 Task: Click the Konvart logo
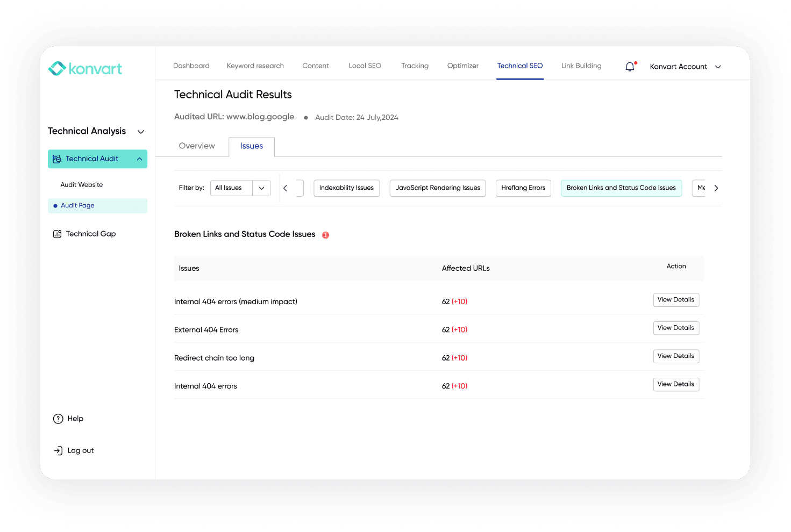pyautogui.click(x=85, y=68)
